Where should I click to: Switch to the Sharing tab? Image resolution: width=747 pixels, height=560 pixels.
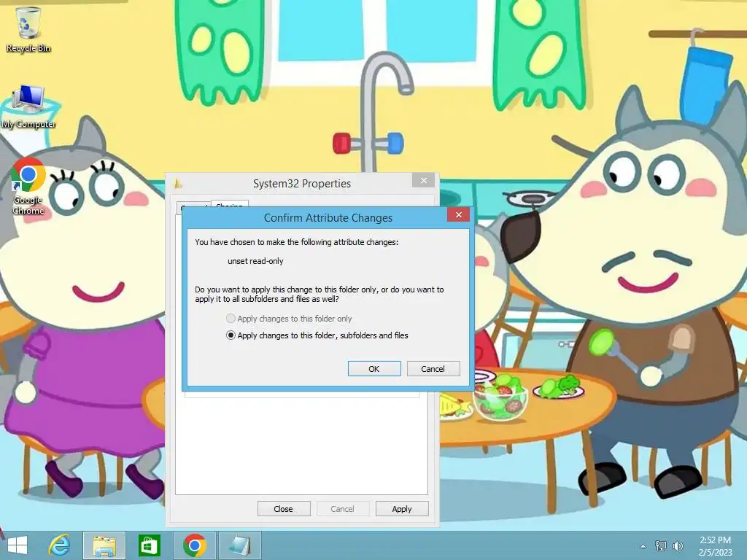coord(230,205)
